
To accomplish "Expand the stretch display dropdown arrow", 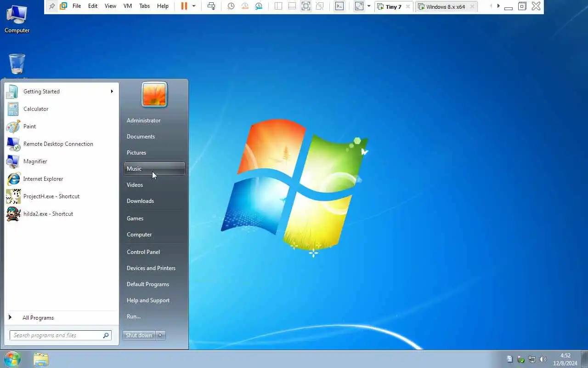I will pyautogui.click(x=368, y=6).
